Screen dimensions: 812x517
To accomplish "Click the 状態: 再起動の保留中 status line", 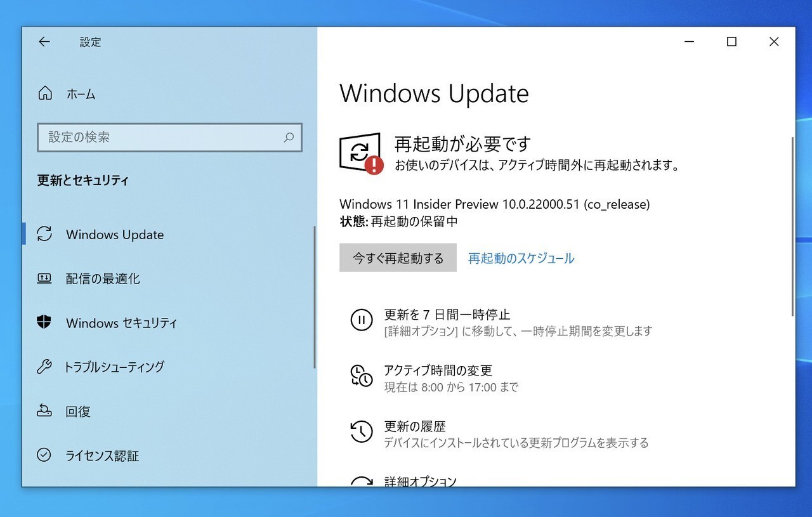I will [x=398, y=221].
